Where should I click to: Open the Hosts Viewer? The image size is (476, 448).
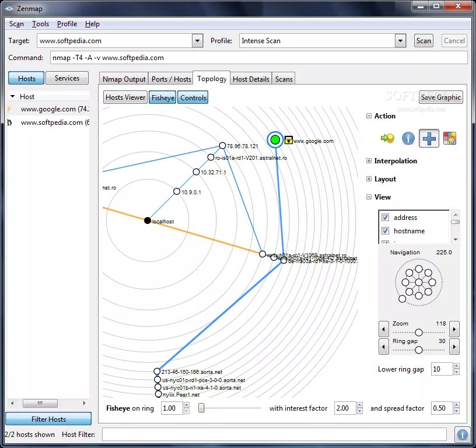point(125,97)
